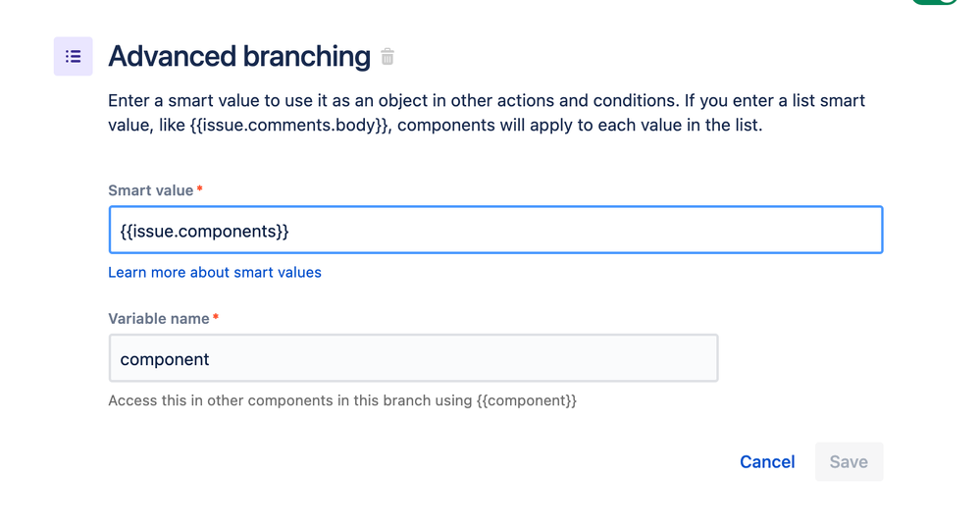Image resolution: width=980 pixels, height=529 pixels.
Task: Click the Save button
Action: tap(849, 462)
